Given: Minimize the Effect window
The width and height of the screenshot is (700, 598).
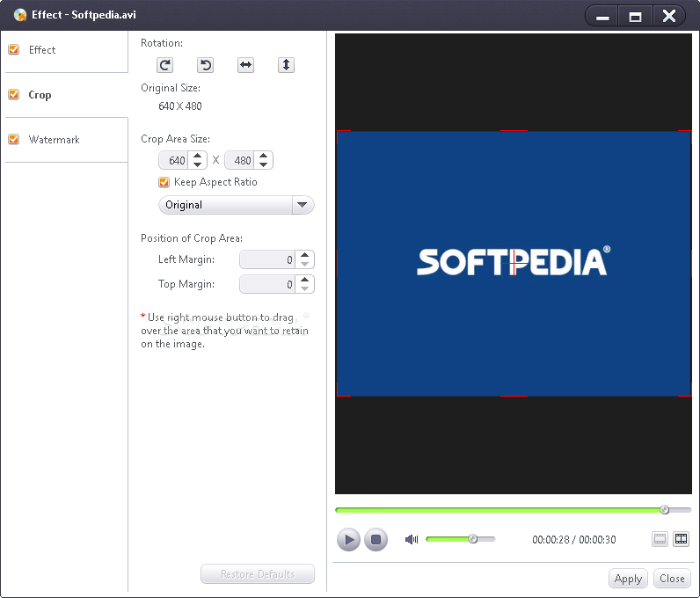Looking at the screenshot, I should pos(602,16).
